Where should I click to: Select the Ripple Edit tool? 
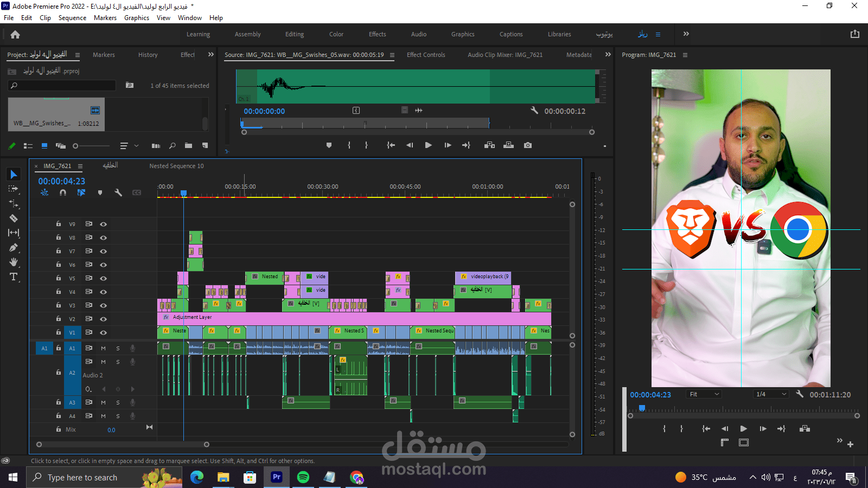tap(14, 204)
